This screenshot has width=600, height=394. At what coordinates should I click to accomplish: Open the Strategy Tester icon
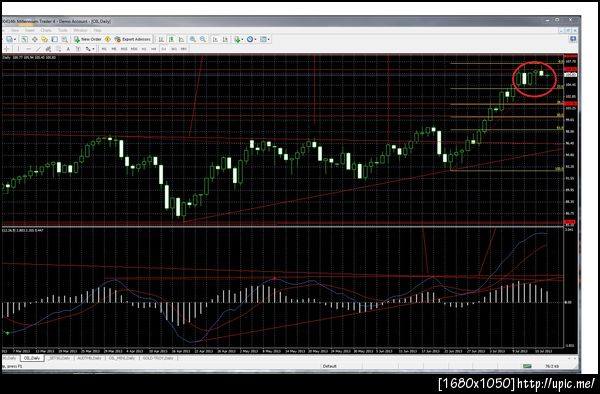[65, 39]
